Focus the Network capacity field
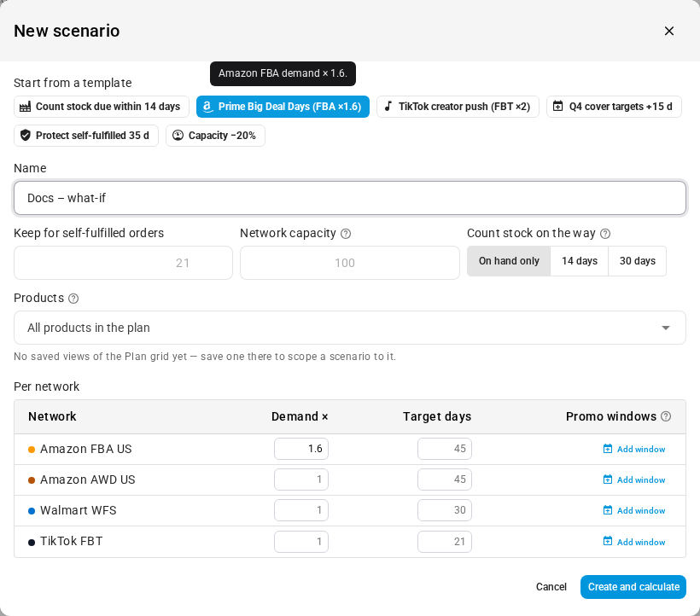The width and height of the screenshot is (700, 616). point(349,263)
